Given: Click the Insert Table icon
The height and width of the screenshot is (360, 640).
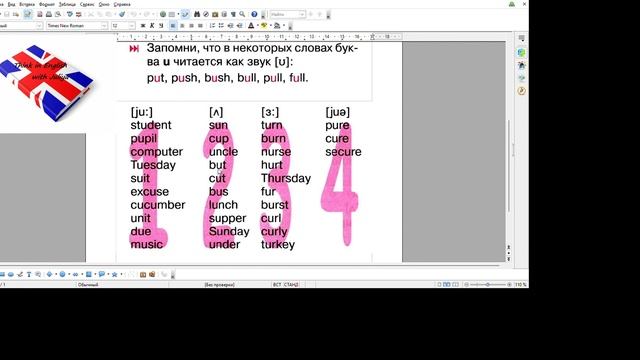Looking at the screenshot, I should click(172, 14).
